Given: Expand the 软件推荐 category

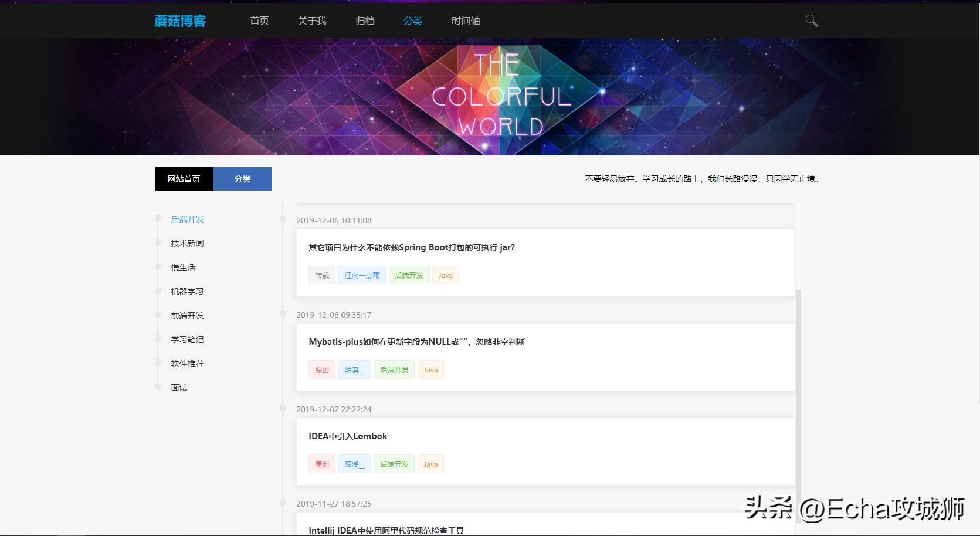Looking at the screenshot, I should pyautogui.click(x=186, y=363).
